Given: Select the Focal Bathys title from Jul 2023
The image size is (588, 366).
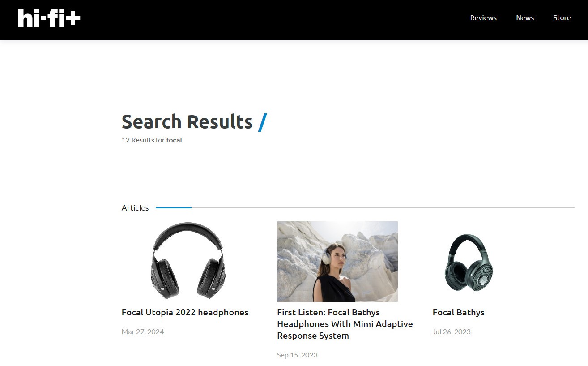Looking at the screenshot, I should (459, 312).
